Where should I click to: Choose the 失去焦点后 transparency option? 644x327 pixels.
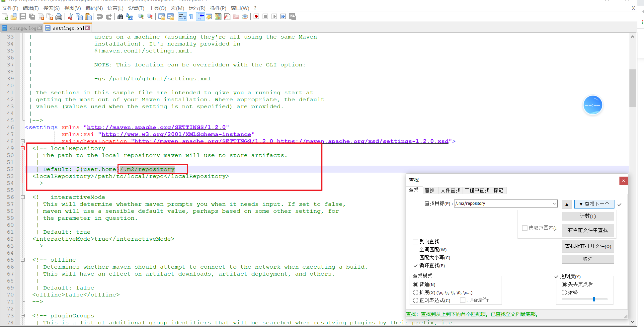pos(564,285)
